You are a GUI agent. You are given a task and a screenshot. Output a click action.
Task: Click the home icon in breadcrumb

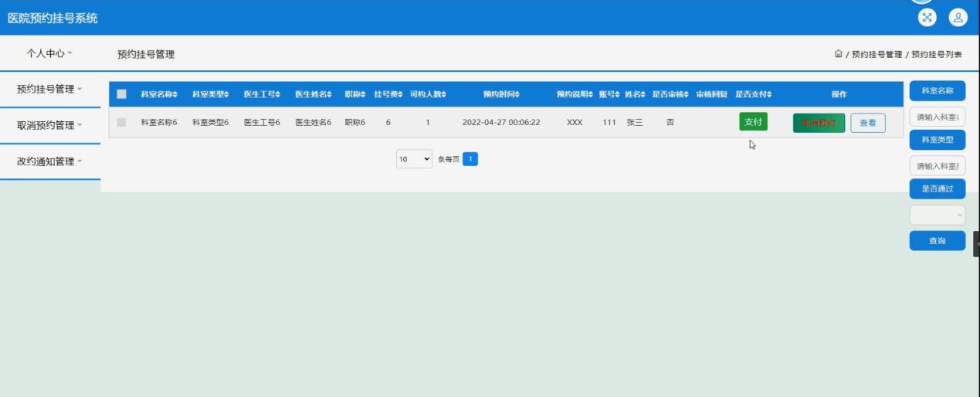point(838,54)
